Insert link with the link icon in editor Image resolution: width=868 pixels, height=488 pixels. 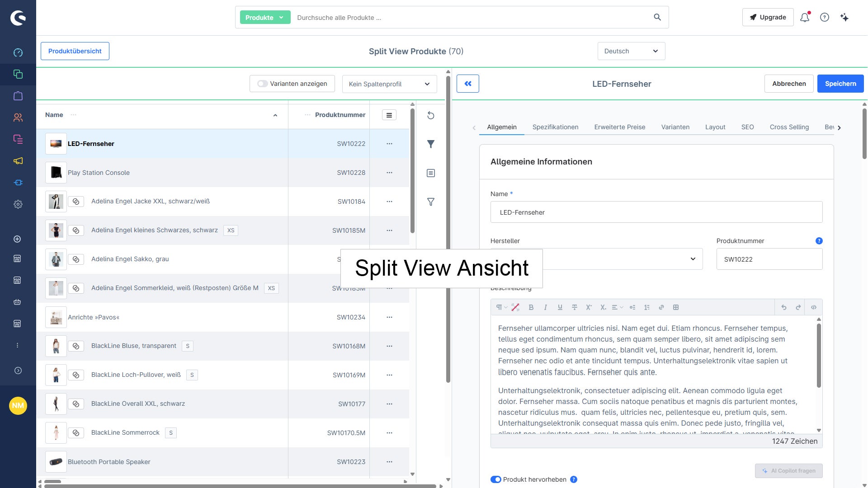661,307
